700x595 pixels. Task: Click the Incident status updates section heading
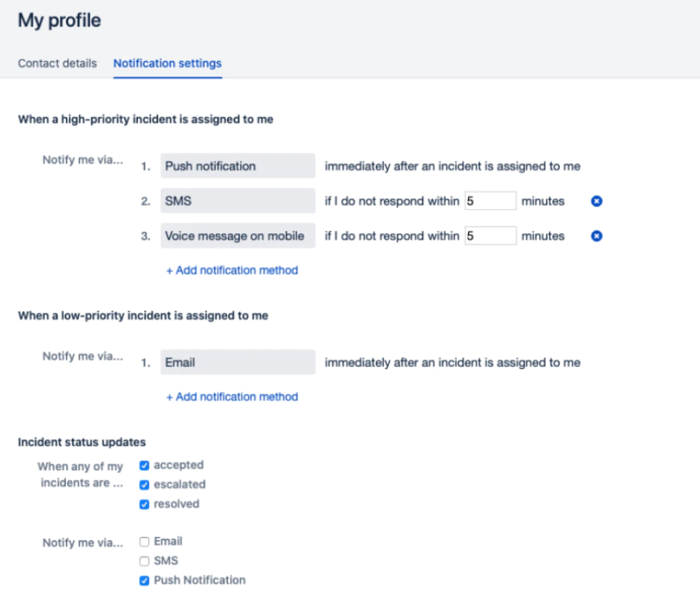[x=82, y=442]
